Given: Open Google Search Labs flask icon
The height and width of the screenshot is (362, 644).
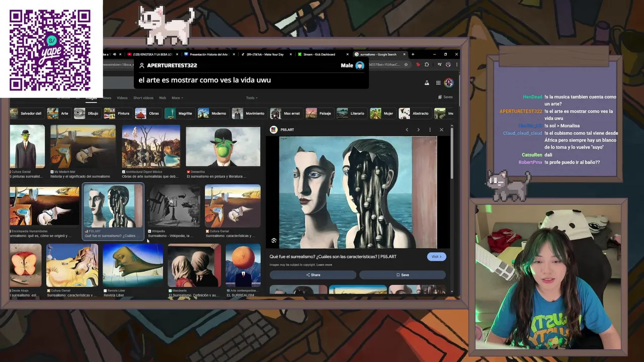Looking at the screenshot, I should tap(427, 83).
